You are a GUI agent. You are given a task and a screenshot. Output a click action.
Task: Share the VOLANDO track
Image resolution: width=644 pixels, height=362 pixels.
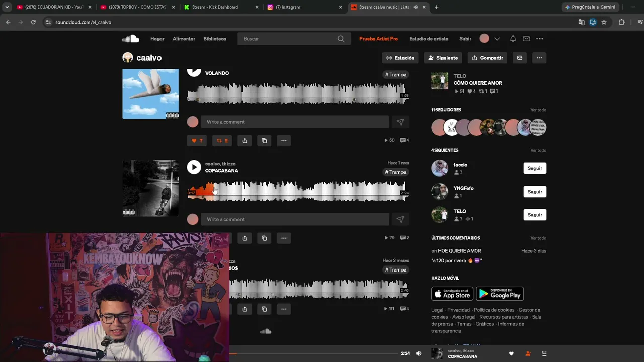[x=245, y=141]
